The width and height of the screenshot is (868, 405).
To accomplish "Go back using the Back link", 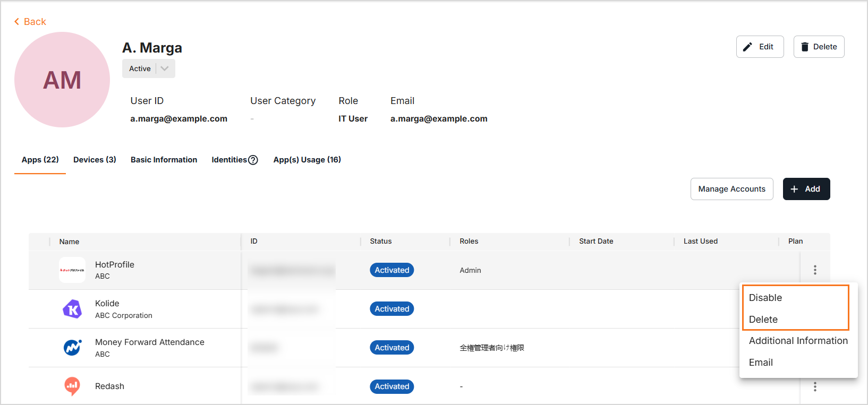I will (30, 22).
